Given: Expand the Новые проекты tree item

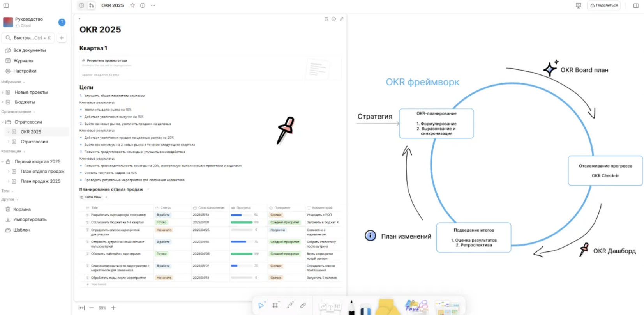Looking at the screenshot, I should (2, 92).
